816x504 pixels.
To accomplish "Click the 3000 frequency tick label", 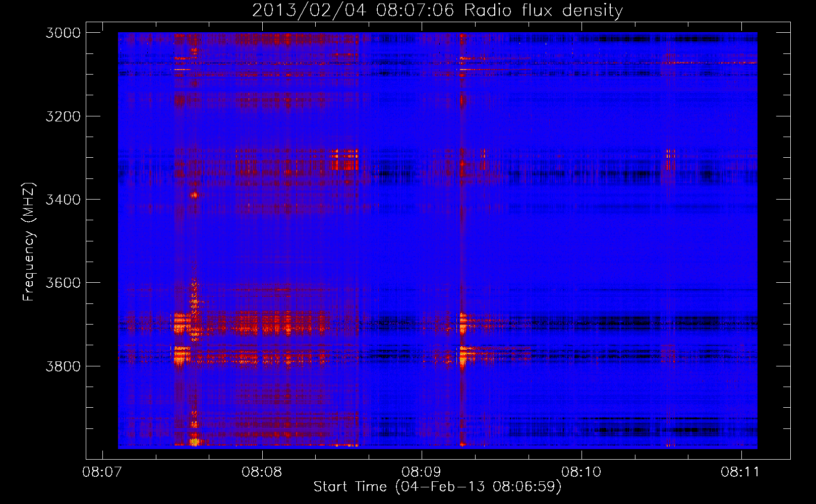I will click(x=63, y=33).
